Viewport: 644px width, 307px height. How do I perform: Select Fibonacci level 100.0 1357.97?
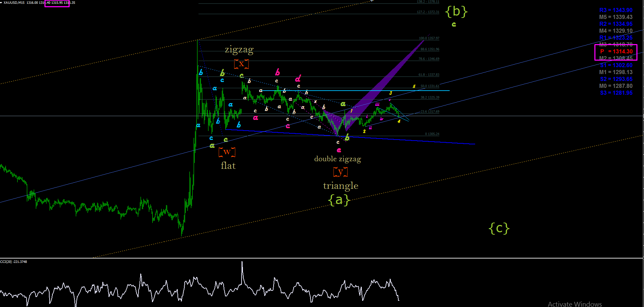point(429,38)
